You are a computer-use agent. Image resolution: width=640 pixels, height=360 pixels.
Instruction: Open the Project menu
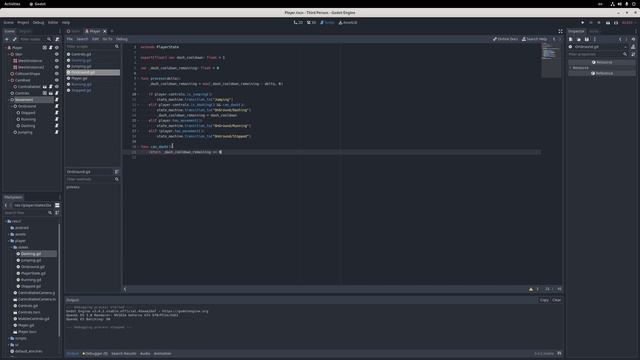pos(23,22)
